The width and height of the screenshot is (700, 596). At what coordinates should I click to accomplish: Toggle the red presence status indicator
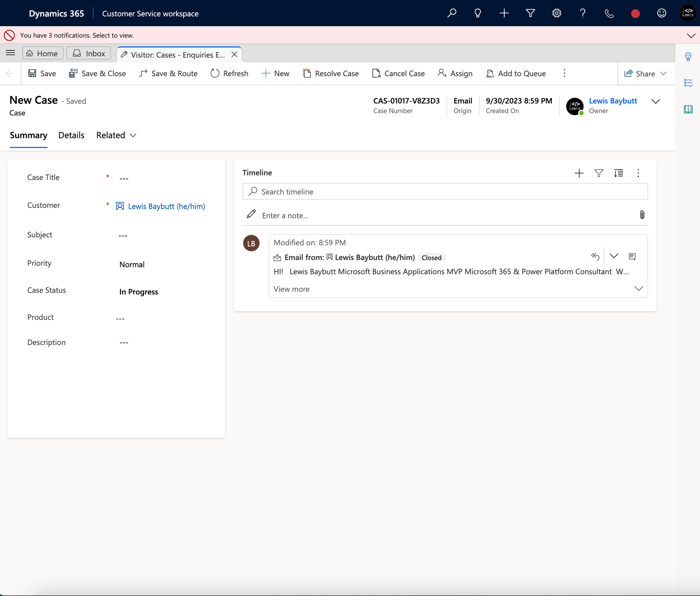[635, 13]
